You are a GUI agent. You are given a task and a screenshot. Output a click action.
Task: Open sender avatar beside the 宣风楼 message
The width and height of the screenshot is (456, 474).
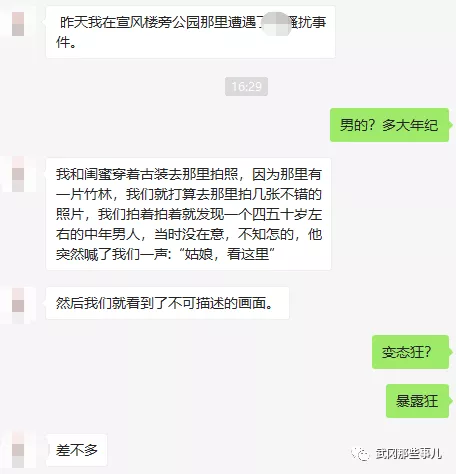coord(18,23)
